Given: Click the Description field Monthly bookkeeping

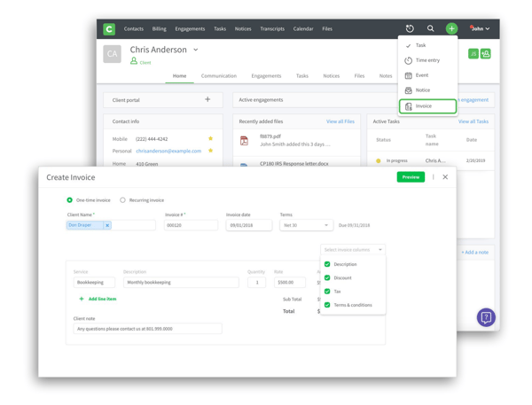Looking at the screenshot, I should tap(181, 282).
